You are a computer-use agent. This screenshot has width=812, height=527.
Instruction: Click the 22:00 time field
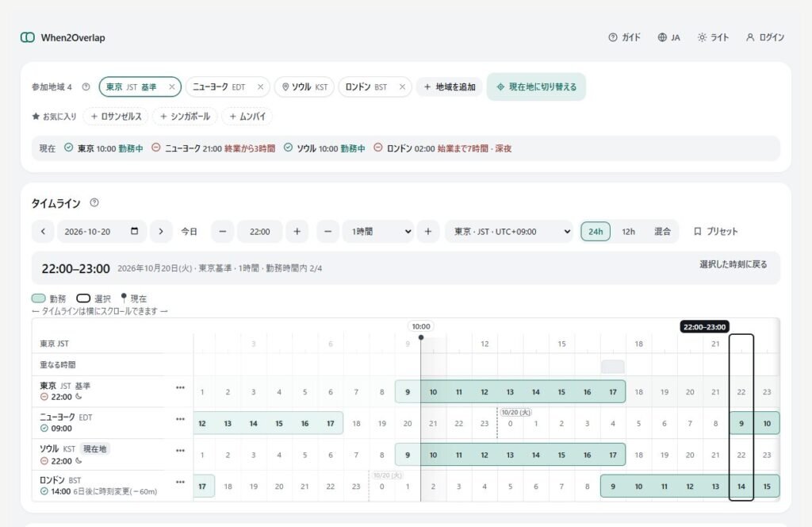(259, 232)
